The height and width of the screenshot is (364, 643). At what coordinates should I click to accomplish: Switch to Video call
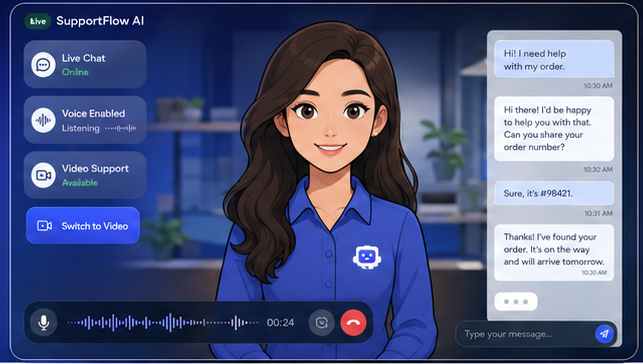(83, 226)
